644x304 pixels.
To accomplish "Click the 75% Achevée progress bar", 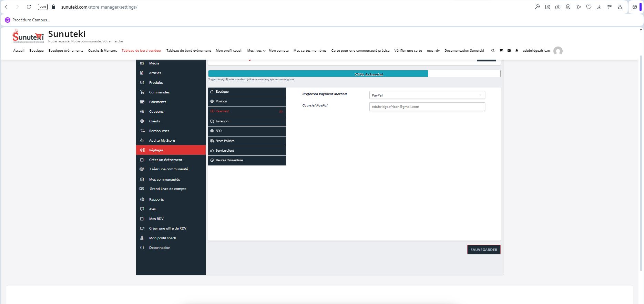I will (x=354, y=74).
